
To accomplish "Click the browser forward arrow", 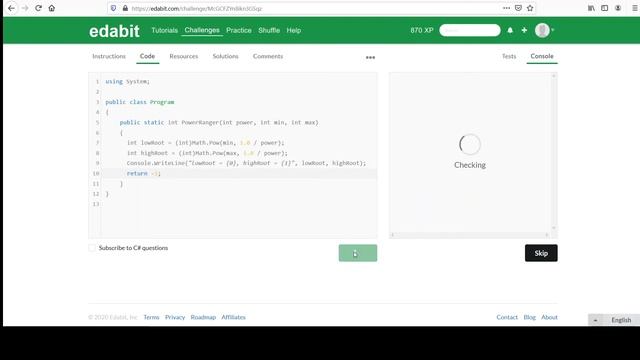I will tap(25, 8).
